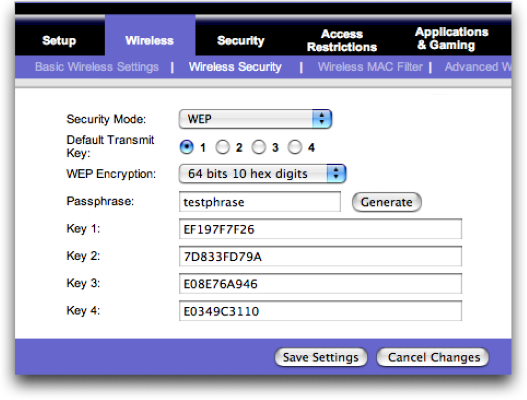The height and width of the screenshot is (400, 527).
Task: Select Default Transmit Key 1
Action: [x=187, y=147]
